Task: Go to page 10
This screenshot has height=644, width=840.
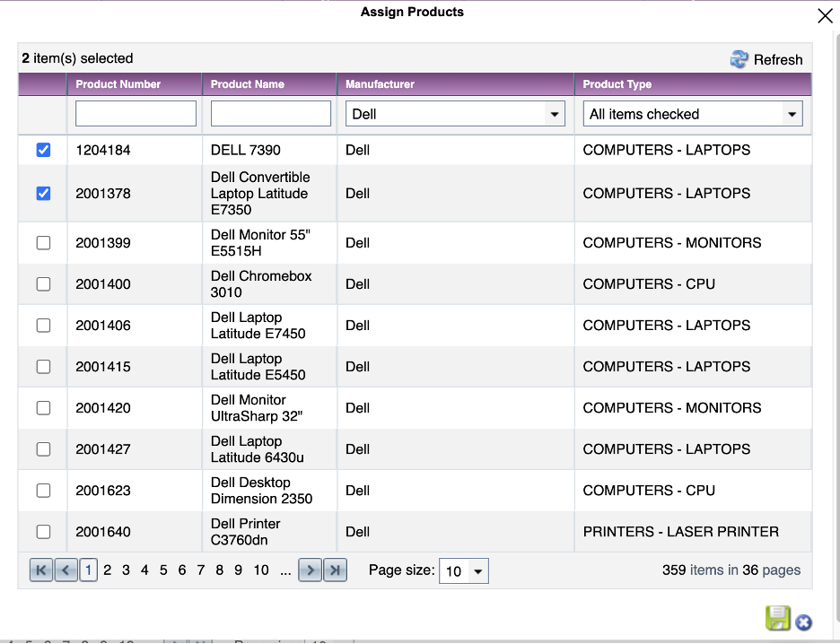Action: tap(261, 570)
